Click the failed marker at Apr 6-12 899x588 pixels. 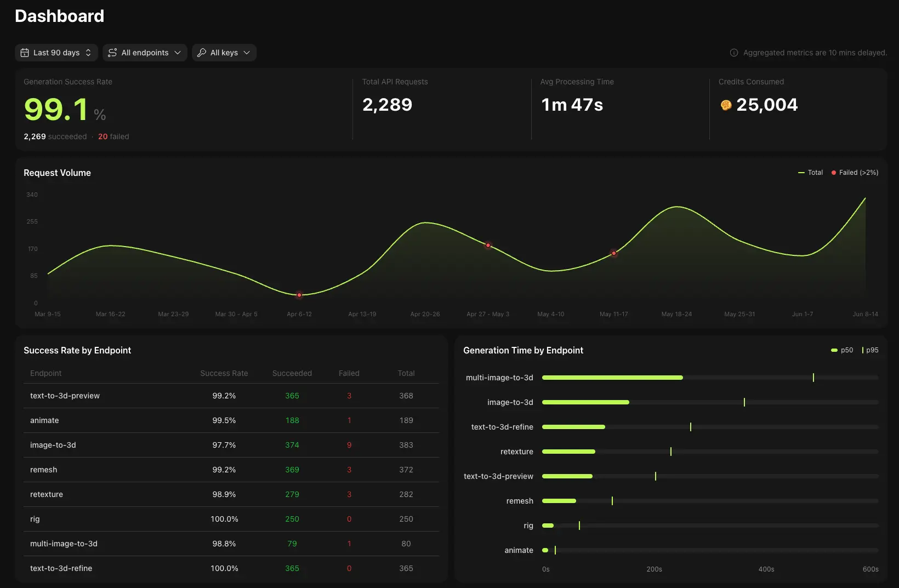click(x=299, y=295)
